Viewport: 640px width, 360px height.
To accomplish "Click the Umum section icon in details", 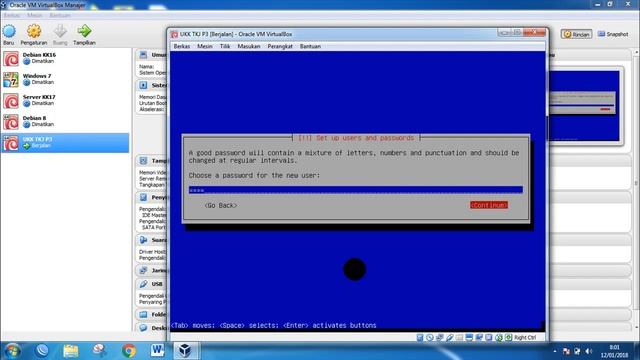I will point(143,55).
